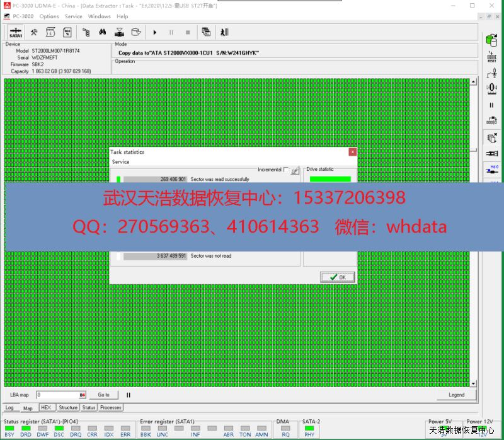
Task: Click the exit (running man) toolbar icon
Action: 224,32
